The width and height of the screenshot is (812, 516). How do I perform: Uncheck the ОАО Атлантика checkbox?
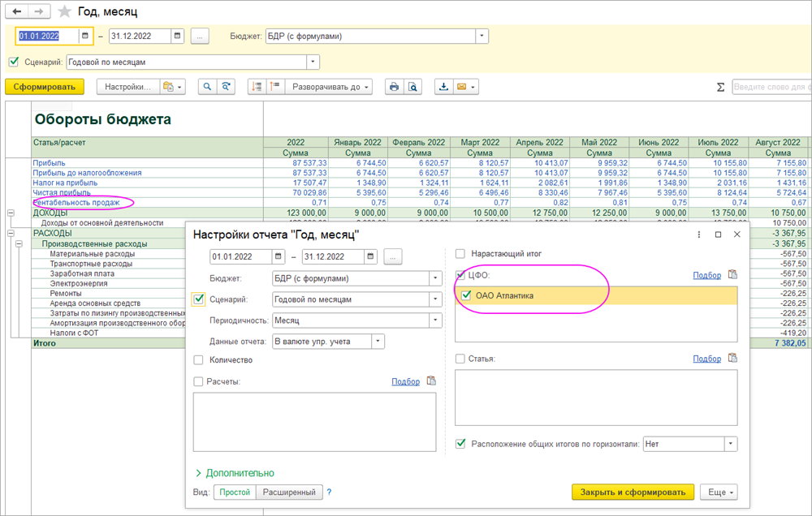(465, 296)
